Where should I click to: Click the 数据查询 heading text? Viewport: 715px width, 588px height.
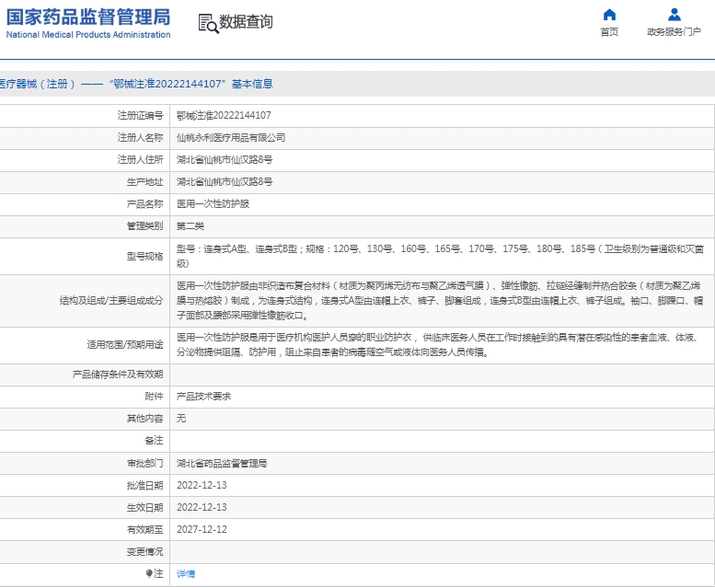(x=246, y=21)
